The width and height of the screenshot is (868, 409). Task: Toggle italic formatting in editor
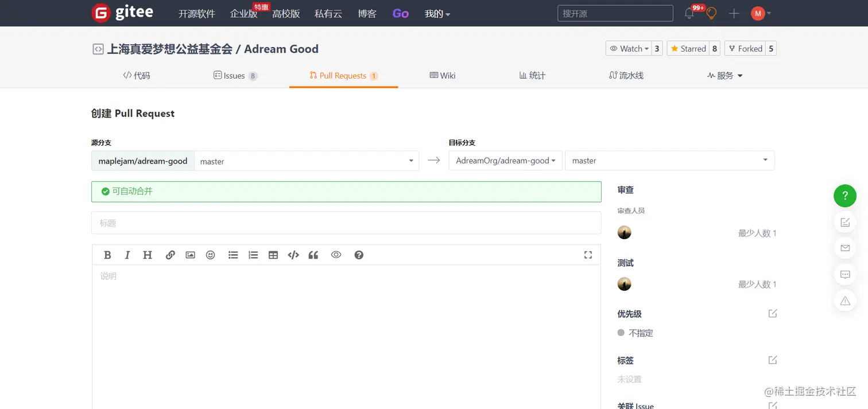point(127,255)
